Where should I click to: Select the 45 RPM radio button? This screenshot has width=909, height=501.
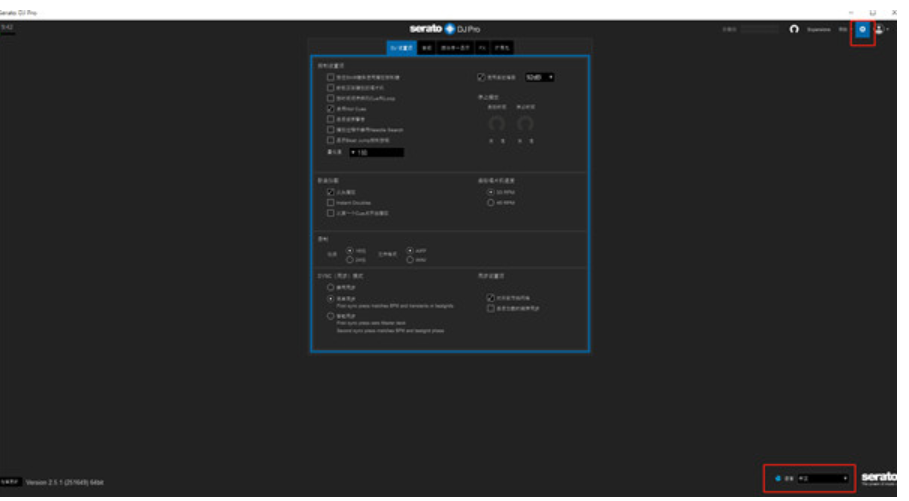click(x=490, y=202)
